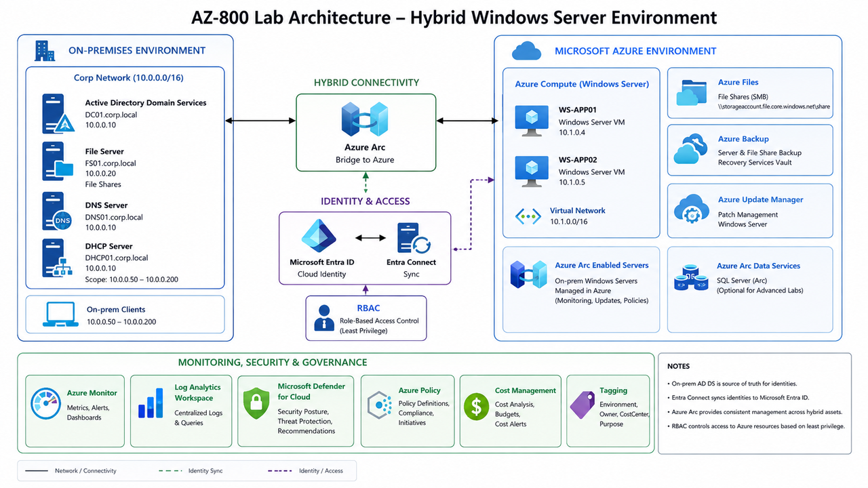Select the MICROSOFT AZURE ENVIRONMENT heading
This screenshot has height=488, width=868.
[635, 51]
